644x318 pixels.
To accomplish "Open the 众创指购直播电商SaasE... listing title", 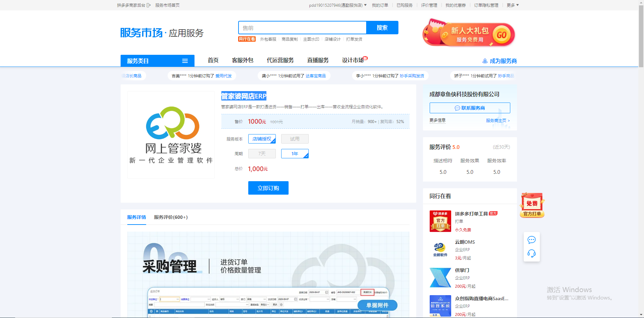I will tap(481, 299).
